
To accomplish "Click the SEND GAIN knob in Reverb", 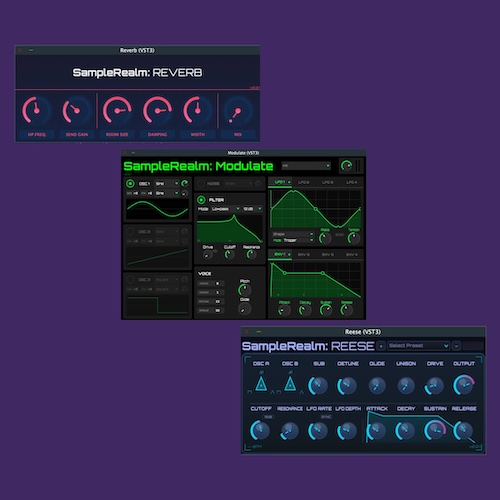I will [x=76, y=110].
